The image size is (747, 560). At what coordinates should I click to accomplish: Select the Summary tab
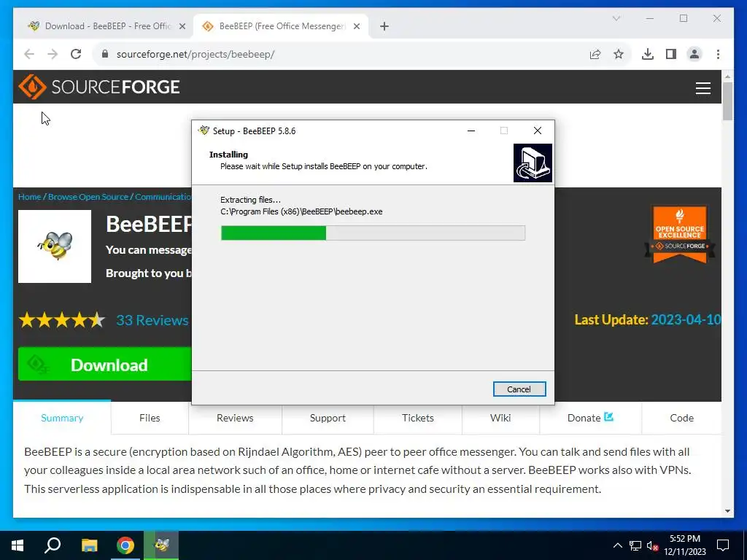pos(62,418)
